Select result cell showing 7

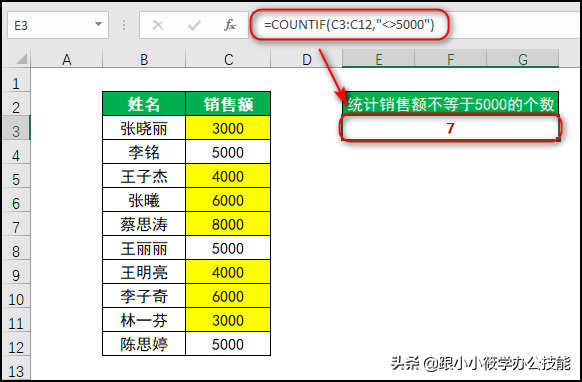pos(450,128)
